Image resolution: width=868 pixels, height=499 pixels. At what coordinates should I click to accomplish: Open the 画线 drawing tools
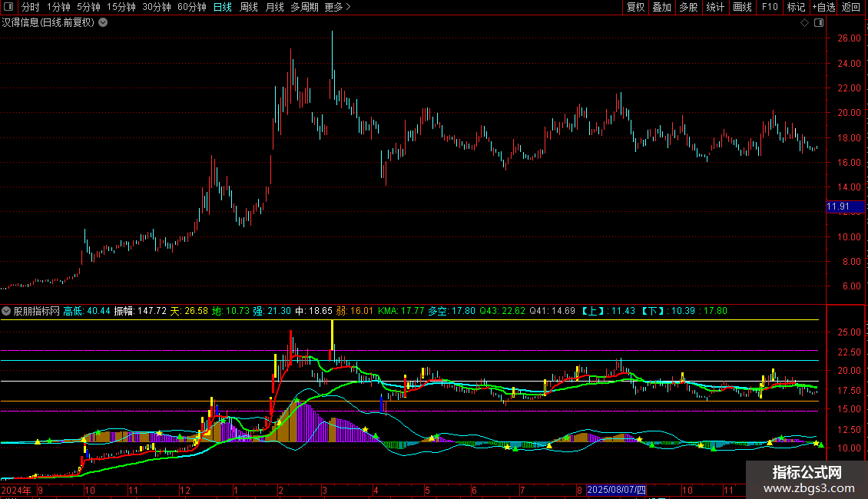click(x=742, y=7)
